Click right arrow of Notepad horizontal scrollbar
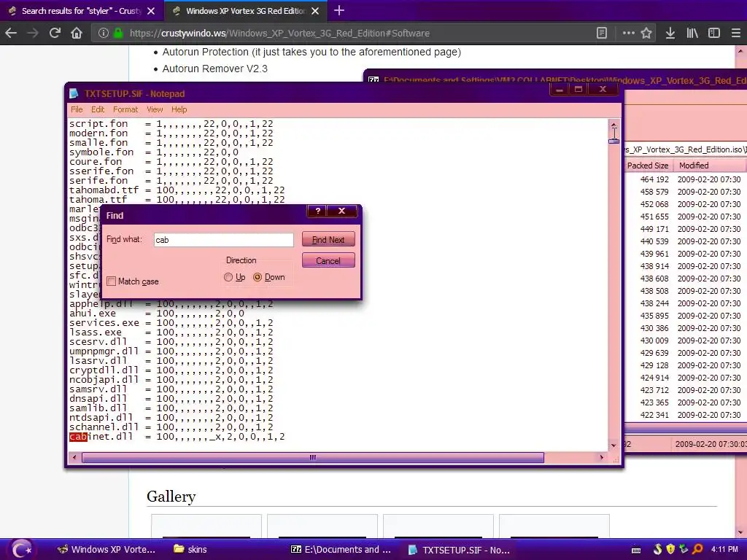This screenshot has height=560, width=747. tap(602, 458)
